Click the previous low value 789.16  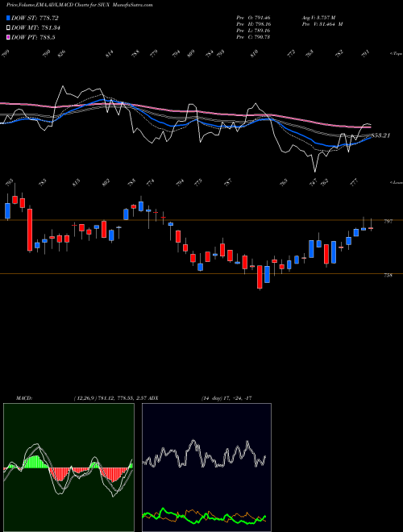261,31
